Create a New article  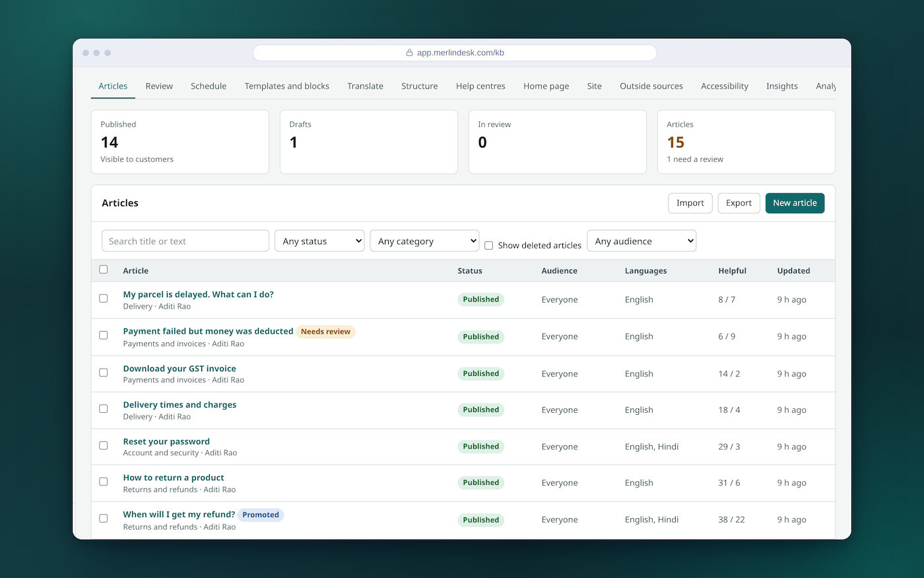[795, 203]
